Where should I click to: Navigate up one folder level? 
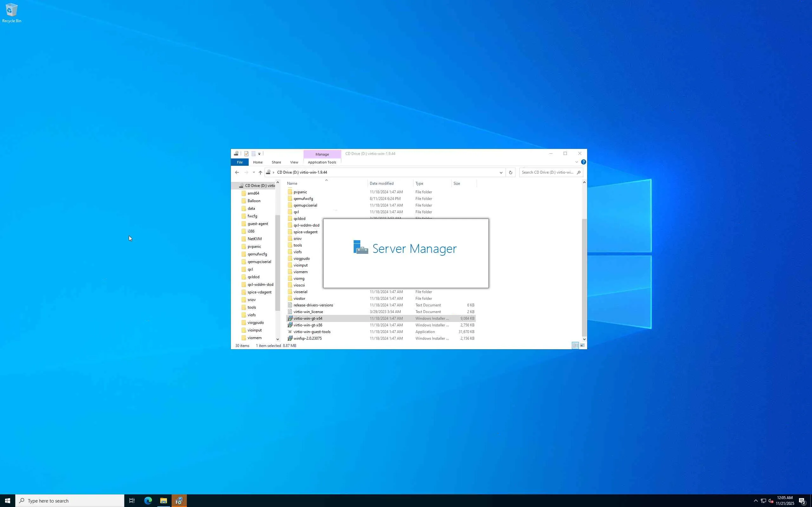260,172
